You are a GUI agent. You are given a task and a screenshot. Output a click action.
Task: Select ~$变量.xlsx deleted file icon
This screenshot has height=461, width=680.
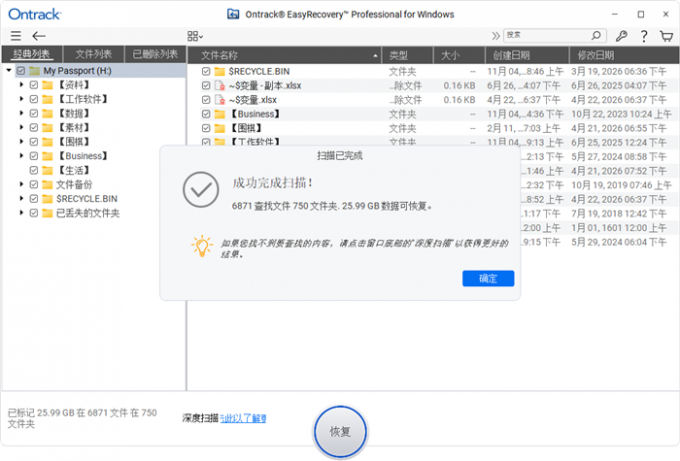pos(220,100)
